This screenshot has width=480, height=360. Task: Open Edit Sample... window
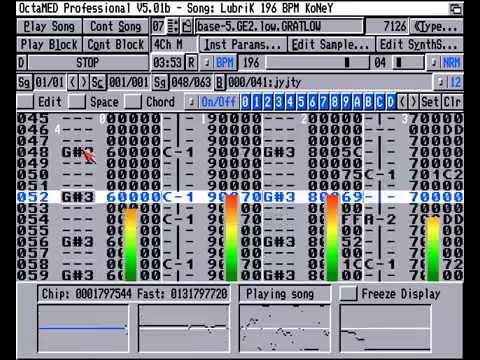click(331, 44)
